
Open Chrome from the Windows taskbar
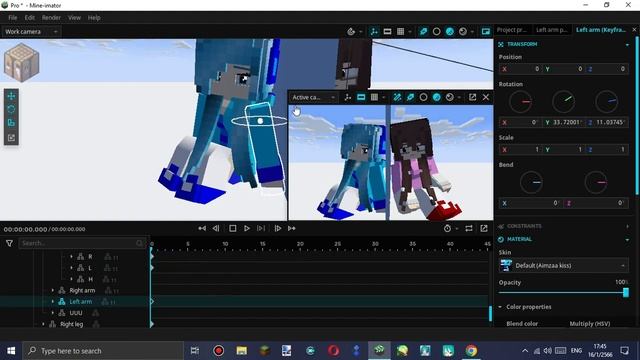pos(471,351)
